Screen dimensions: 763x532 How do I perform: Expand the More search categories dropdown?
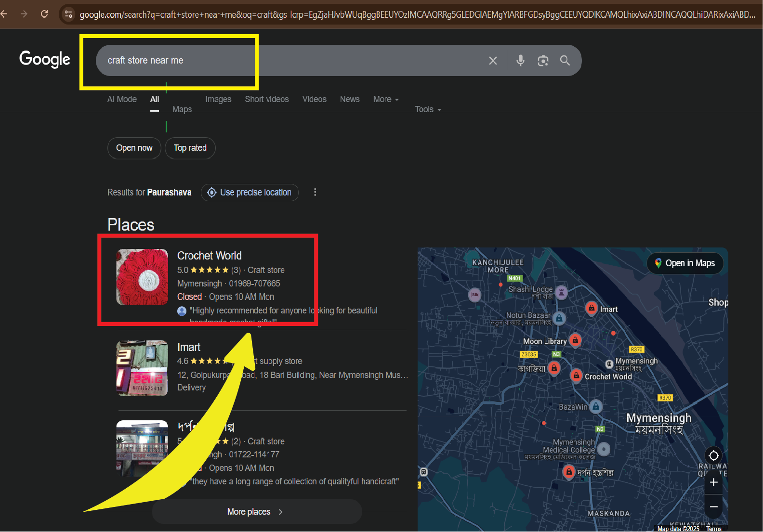tap(386, 99)
